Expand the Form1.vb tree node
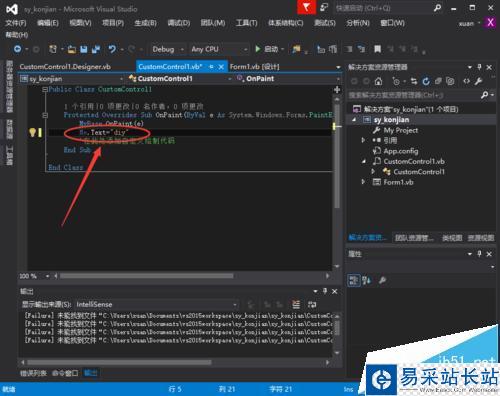Image resolution: width=500 pixels, height=396 pixels. point(363,182)
